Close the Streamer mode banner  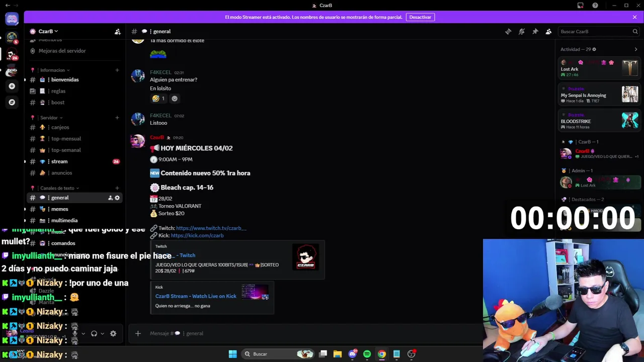tap(634, 17)
